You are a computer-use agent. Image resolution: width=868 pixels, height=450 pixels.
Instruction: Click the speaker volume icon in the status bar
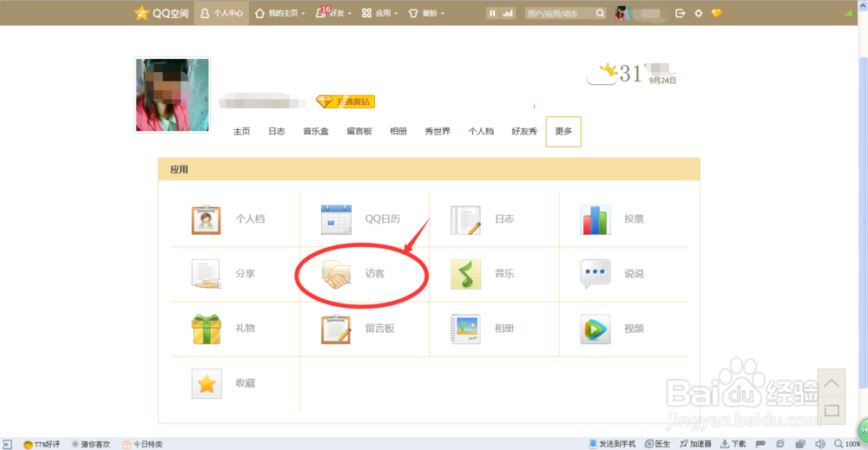(x=820, y=444)
